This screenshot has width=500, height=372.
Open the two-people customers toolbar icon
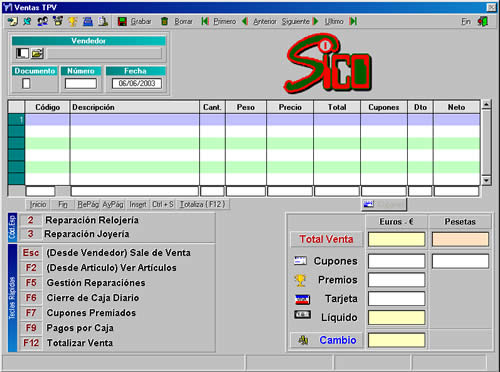tap(42, 21)
